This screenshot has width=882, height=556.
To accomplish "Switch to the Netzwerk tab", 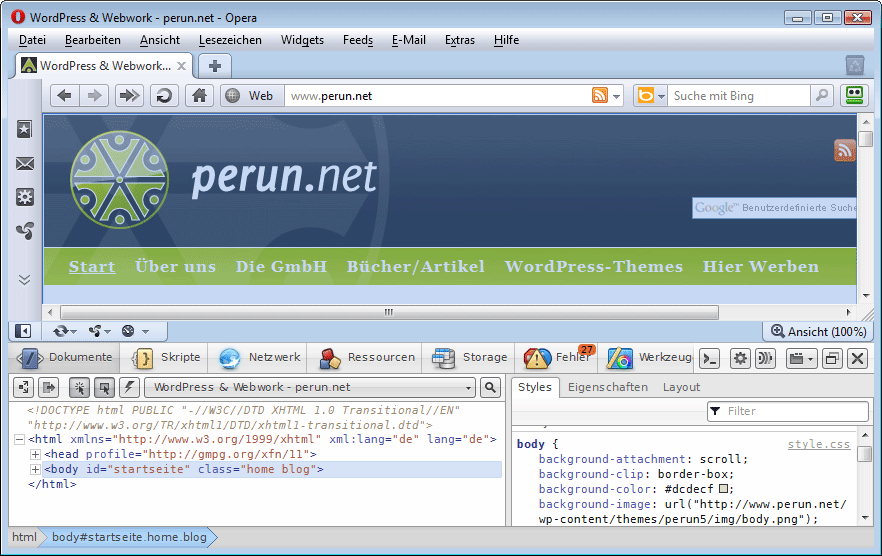I will click(260, 357).
